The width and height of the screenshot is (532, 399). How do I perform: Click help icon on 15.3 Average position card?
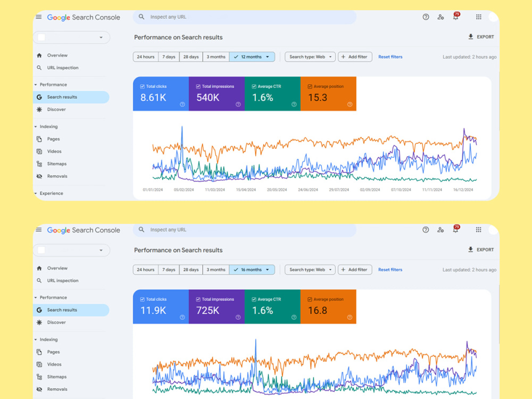click(350, 104)
